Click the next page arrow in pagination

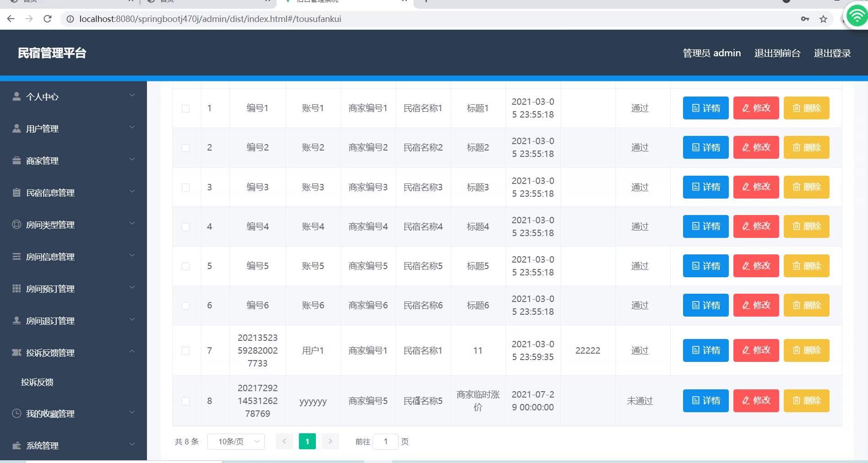pos(330,441)
